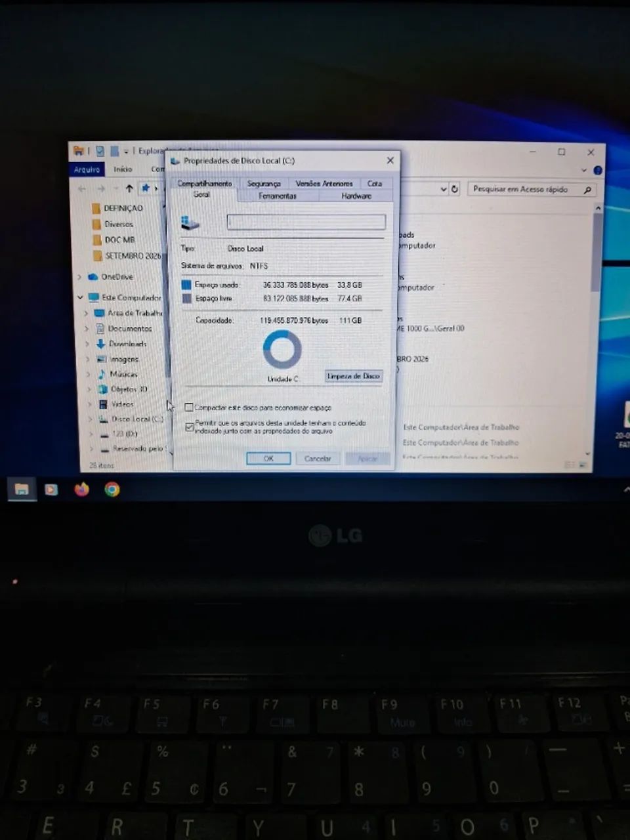630x840 pixels.
Task: Switch to details view icon in status bar
Action: (570, 465)
